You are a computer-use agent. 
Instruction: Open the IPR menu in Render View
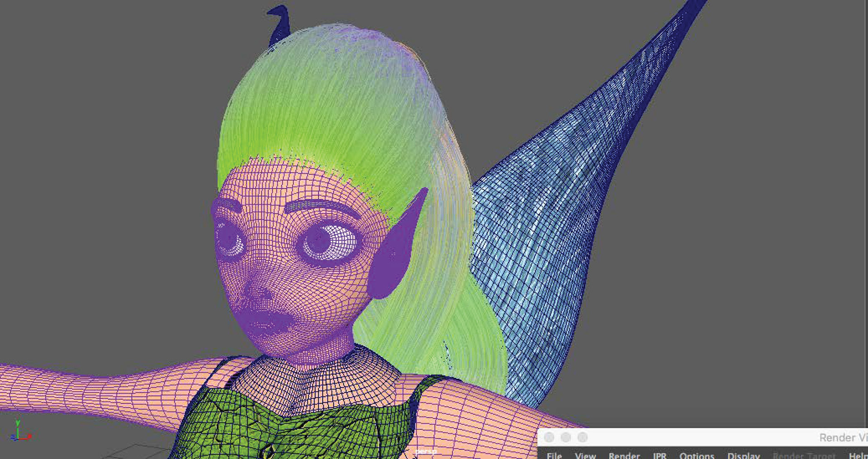pyautogui.click(x=660, y=455)
